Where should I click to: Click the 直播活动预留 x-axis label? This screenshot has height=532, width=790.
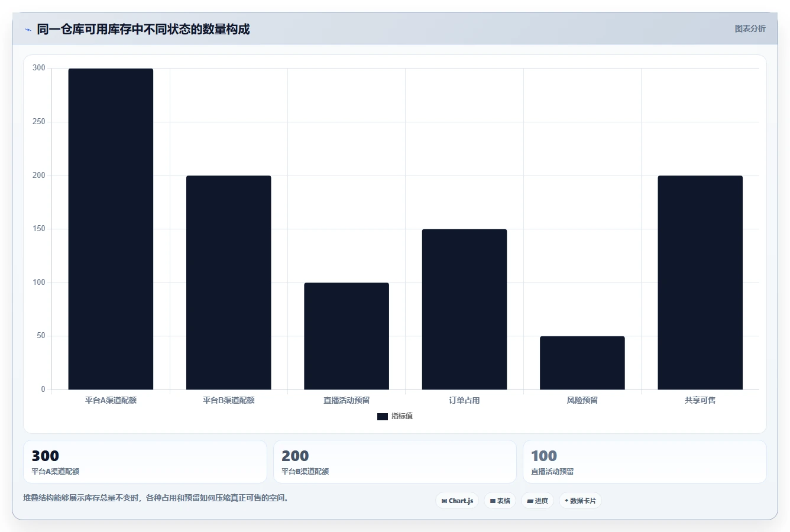pyautogui.click(x=347, y=400)
